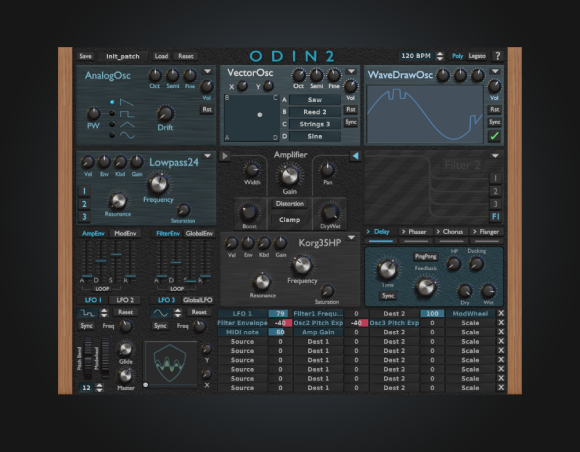The width and height of the screenshot is (580, 452).
Task: Click the Korg35HP Frequency knob
Action: (x=302, y=265)
